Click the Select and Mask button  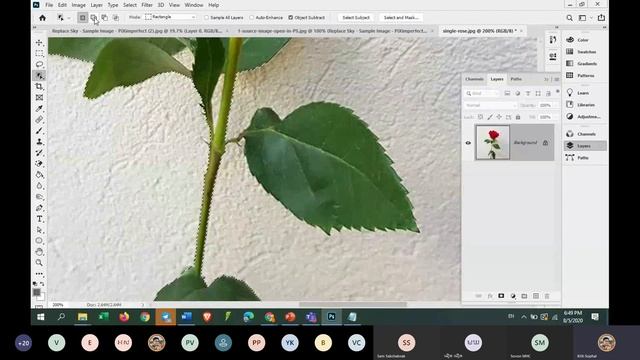[401, 18]
